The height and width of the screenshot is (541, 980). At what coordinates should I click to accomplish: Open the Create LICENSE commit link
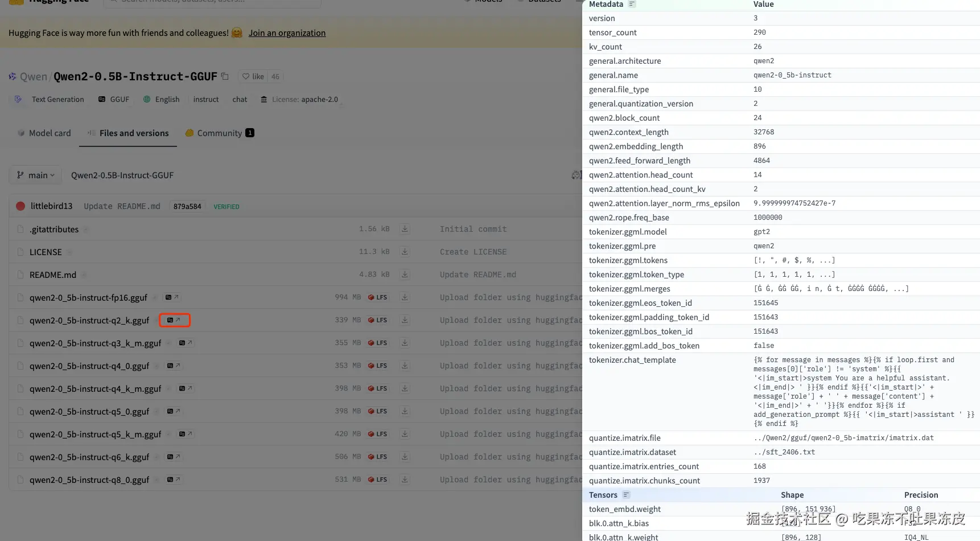(473, 252)
